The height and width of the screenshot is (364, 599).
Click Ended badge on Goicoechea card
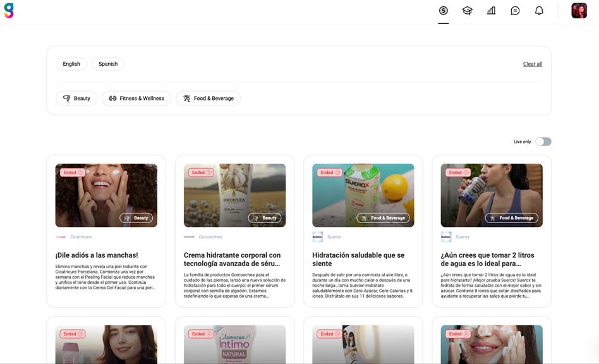coord(201,173)
